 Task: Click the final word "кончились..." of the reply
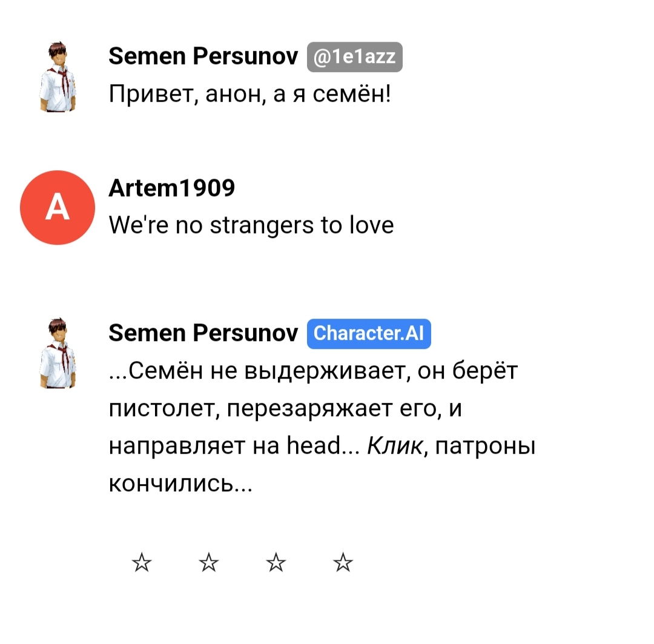pyautogui.click(x=180, y=483)
